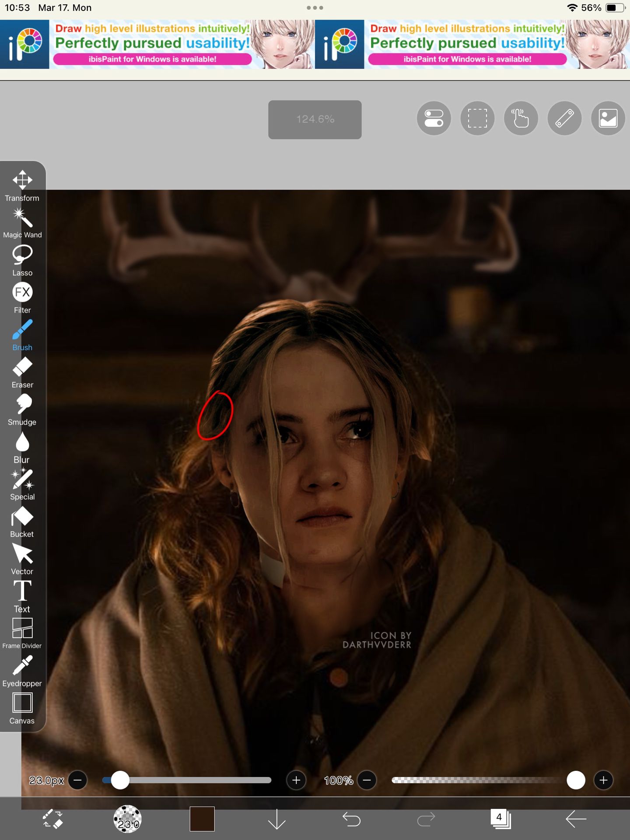Open the selection area tool
This screenshot has height=840, width=630.
click(477, 119)
